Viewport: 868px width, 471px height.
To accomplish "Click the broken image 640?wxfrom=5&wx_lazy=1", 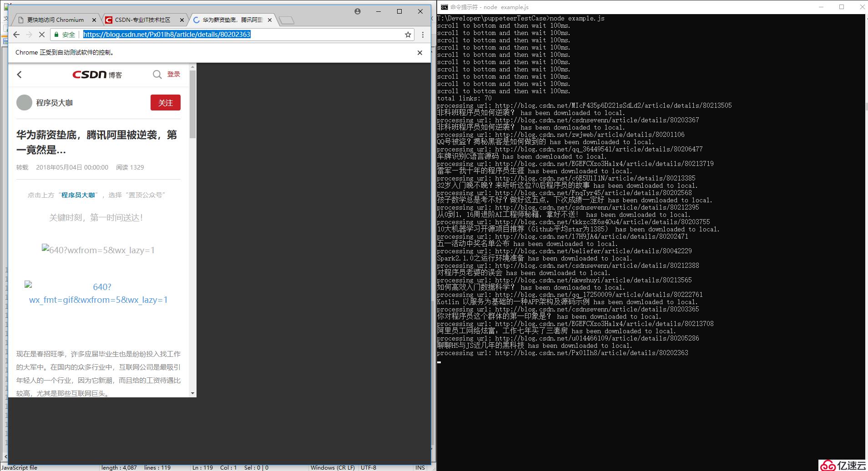I will pos(98,250).
